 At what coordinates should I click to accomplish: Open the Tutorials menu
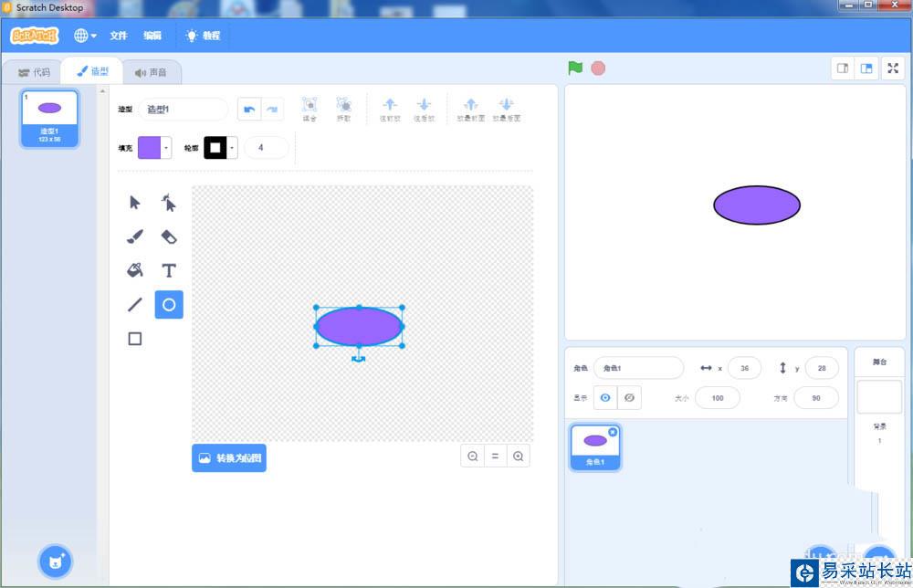tap(204, 36)
